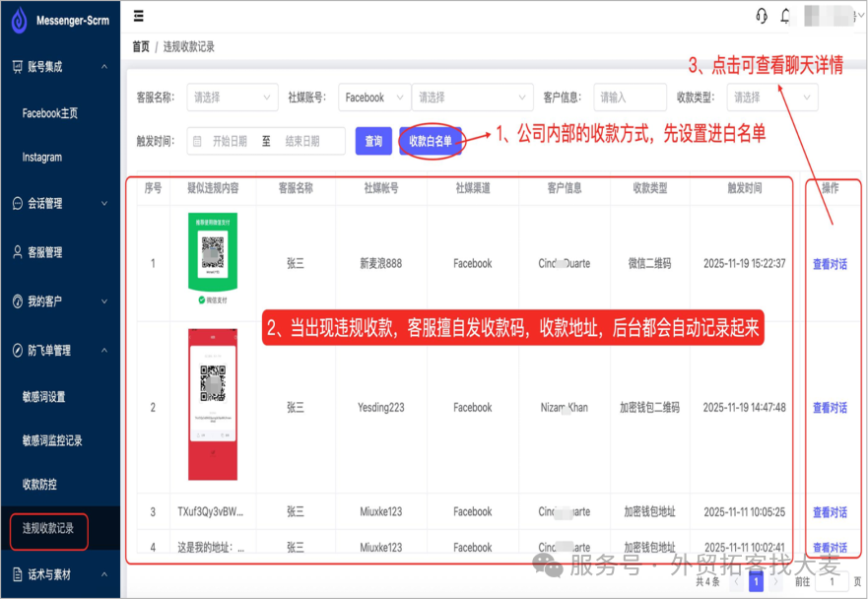View conversation for row 4 record
This screenshot has height=599, width=868.
(830, 548)
